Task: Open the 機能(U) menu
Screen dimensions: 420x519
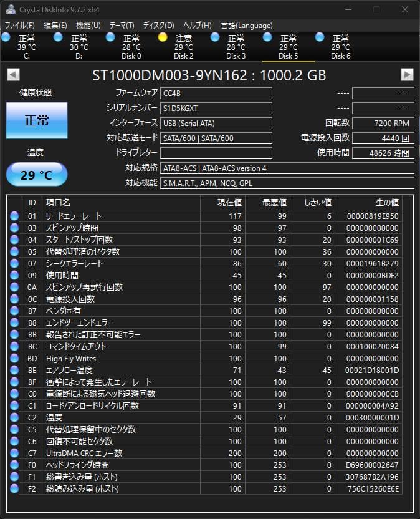Action: coord(88,26)
